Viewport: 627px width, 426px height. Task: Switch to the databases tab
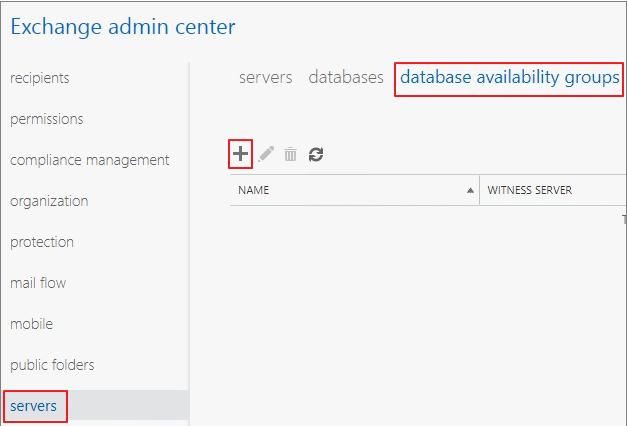(x=346, y=77)
